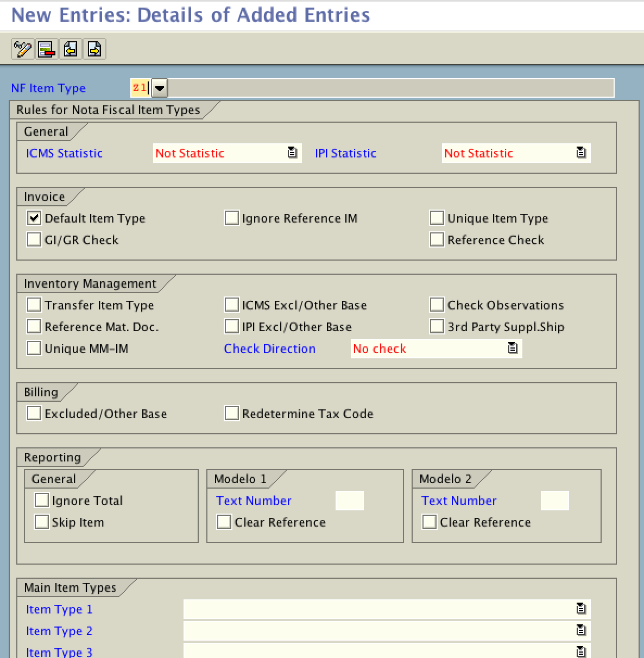644x658 pixels.
Task: Go to the previous entry icon
Action: click(x=71, y=49)
